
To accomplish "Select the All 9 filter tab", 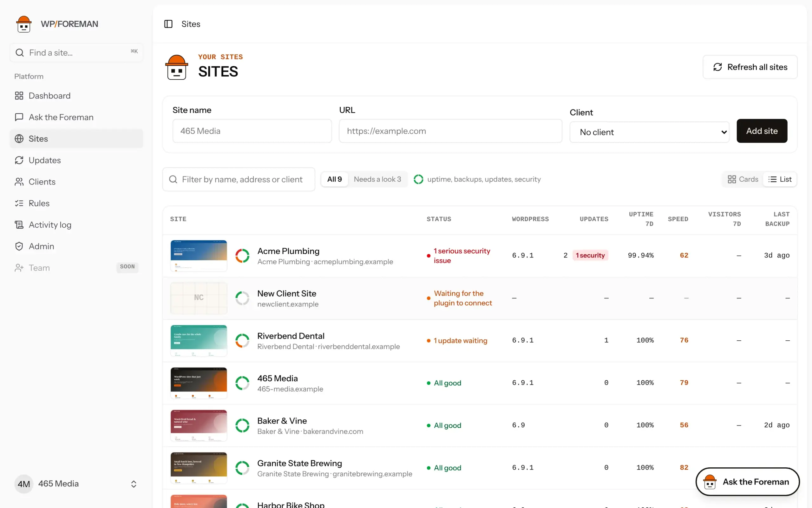I will tap(335, 179).
